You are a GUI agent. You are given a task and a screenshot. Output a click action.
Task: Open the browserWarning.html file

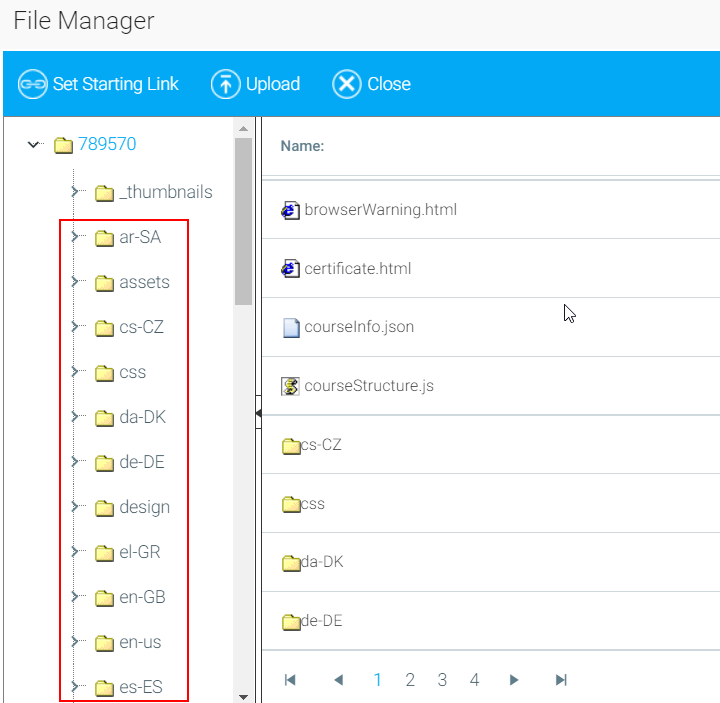[380, 210]
